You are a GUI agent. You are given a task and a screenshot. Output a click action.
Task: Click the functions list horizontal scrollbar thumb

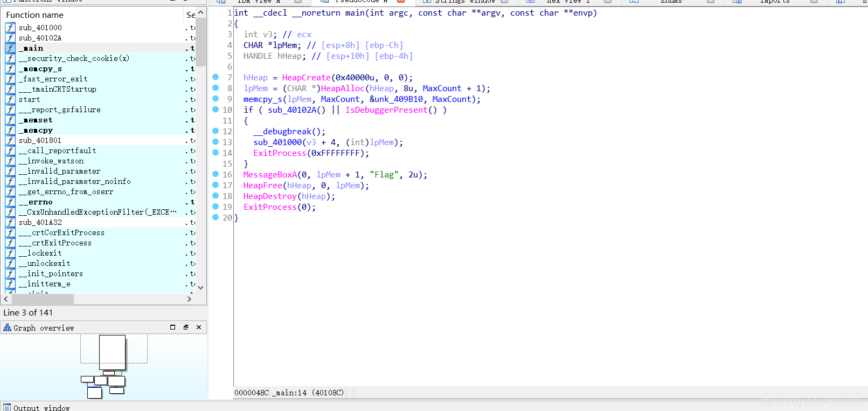(x=43, y=299)
